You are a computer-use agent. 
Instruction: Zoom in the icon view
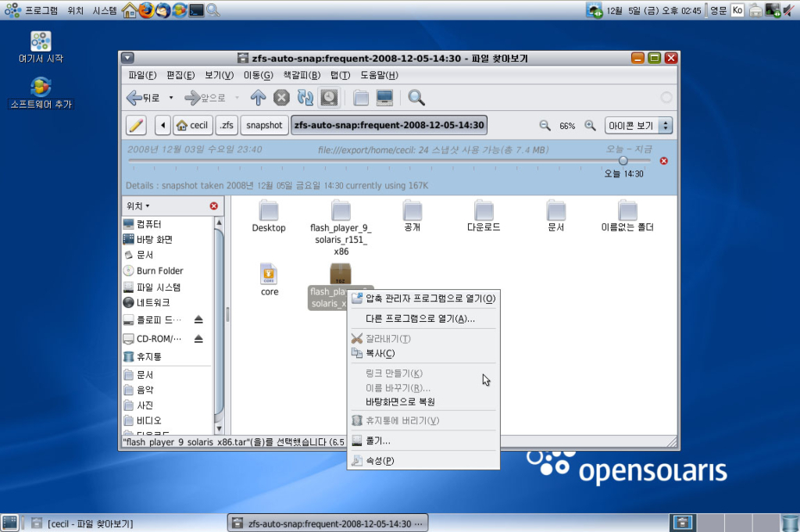[590, 125]
